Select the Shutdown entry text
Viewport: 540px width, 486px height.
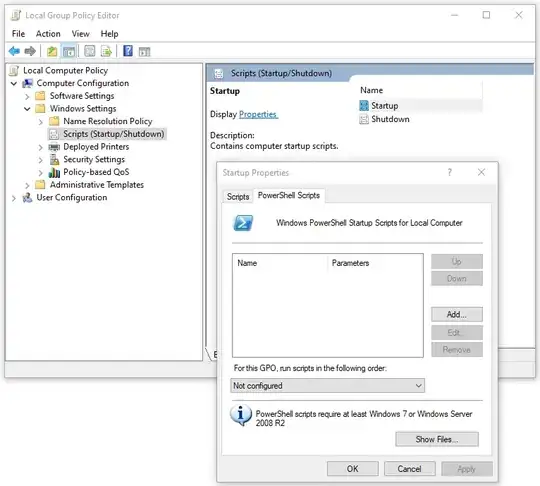(390, 119)
